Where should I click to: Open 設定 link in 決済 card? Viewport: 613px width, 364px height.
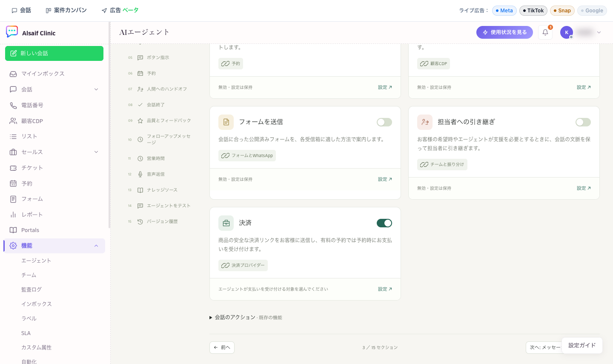(x=385, y=289)
